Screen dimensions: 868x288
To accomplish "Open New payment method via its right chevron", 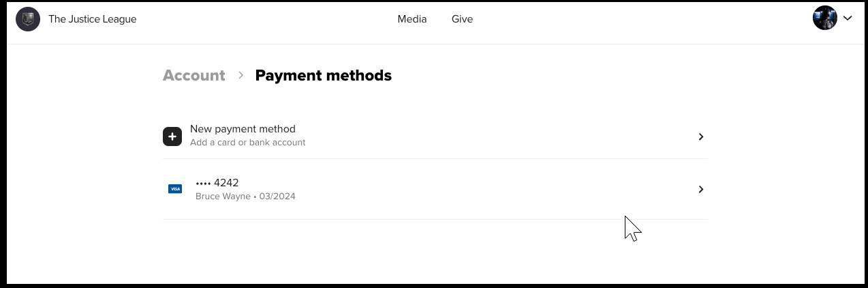I will pyautogui.click(x=700, y=136).
